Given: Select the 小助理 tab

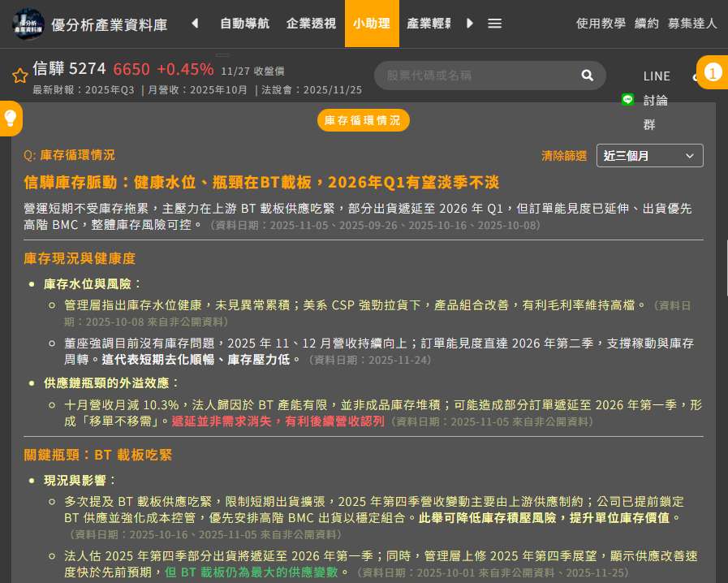Looking at the screenshot, I should click(372, 24).
